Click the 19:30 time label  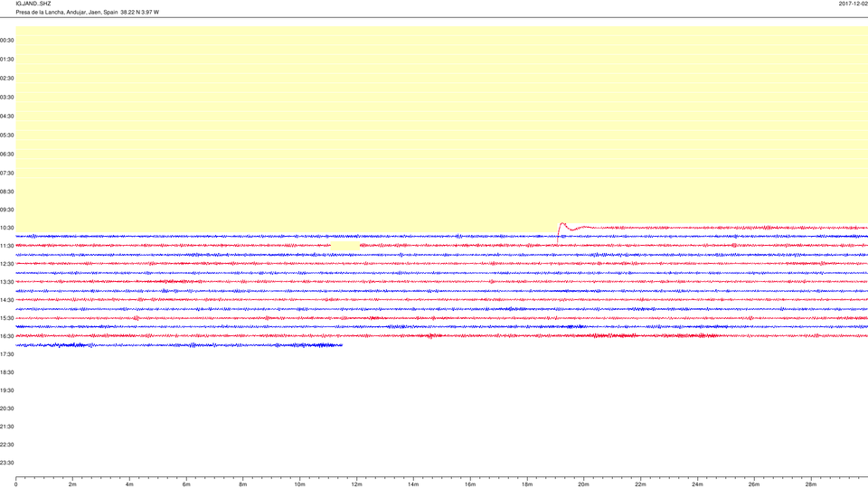click(7, 390)
